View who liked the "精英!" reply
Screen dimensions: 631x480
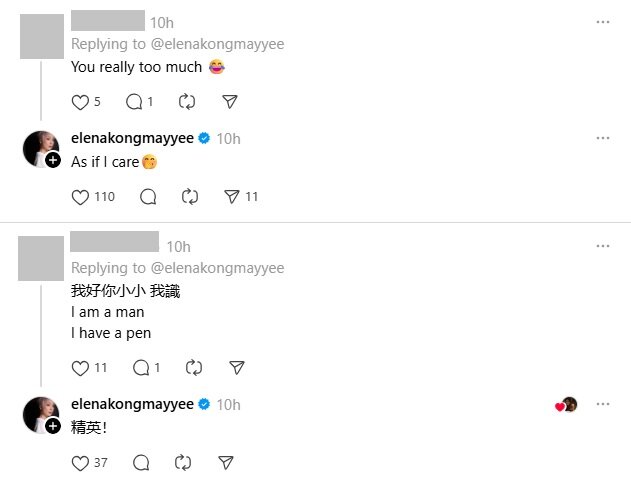point(566,405)
